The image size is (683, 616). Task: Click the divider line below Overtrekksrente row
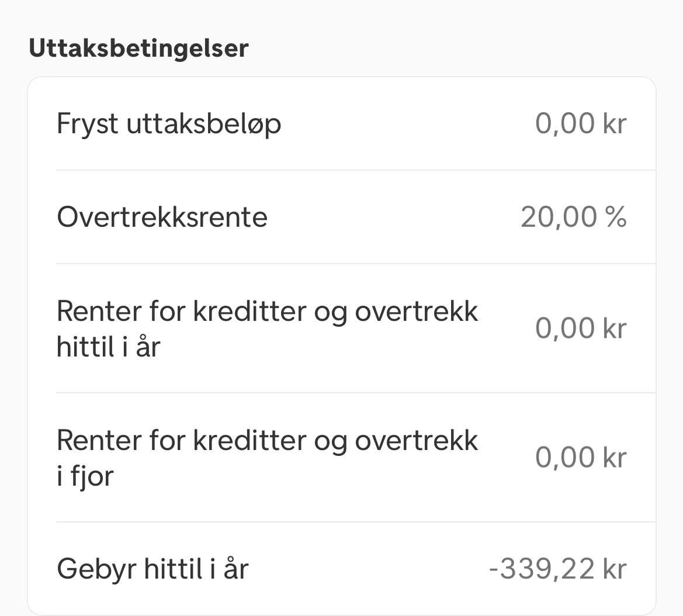[356, 264]
